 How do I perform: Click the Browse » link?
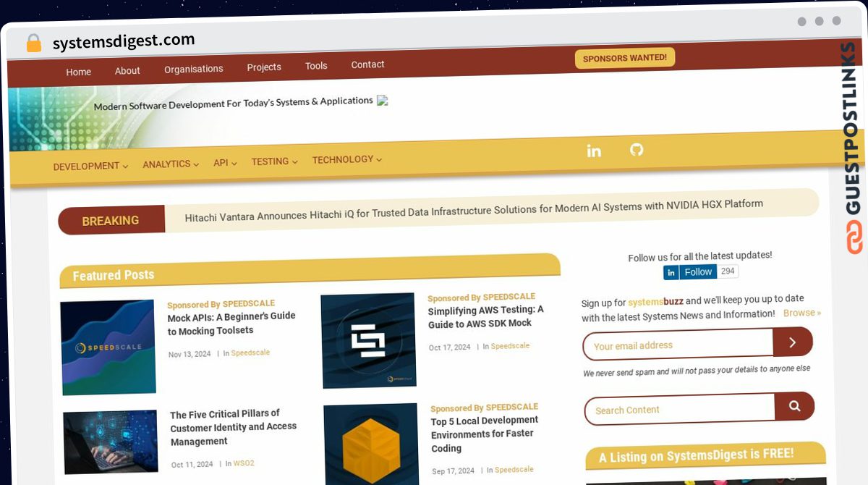802,313
